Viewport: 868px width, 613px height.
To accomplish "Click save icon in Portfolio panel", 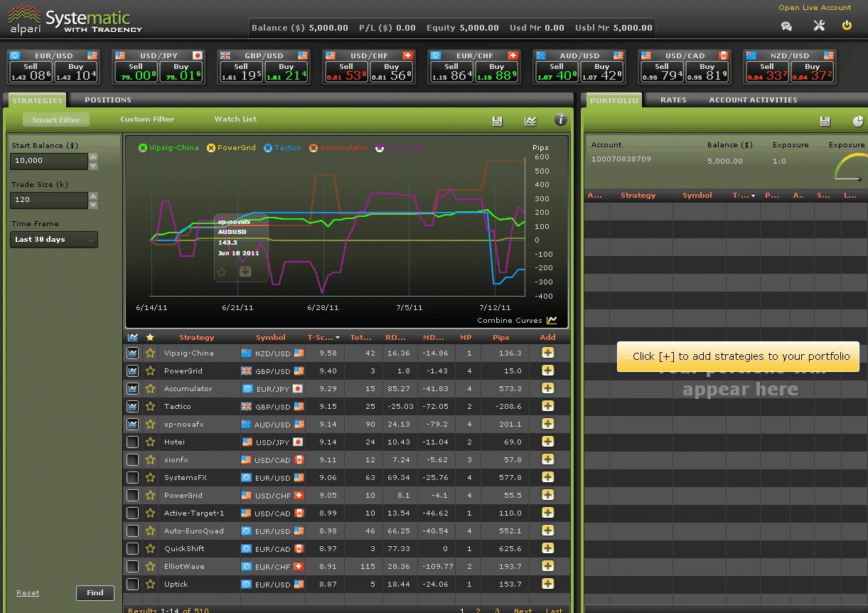I will point(825,122).
